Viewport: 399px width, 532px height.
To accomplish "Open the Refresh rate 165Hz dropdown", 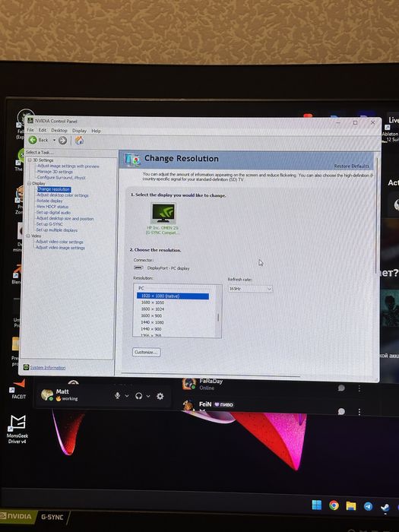I will coord(250,289).
